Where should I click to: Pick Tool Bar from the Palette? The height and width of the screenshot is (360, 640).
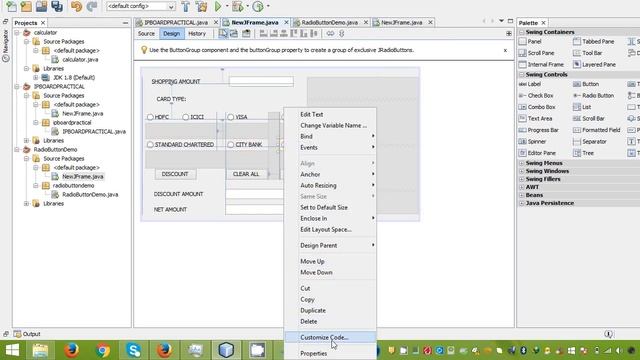tap(587, 53)
